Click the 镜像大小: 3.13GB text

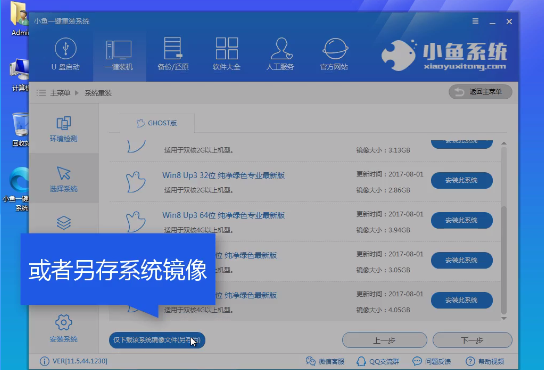pyautogui.click(x=383, y=150)
